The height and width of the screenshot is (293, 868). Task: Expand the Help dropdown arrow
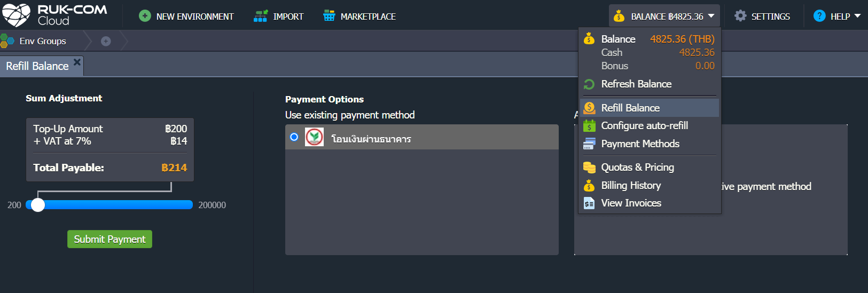pyautogui.click(x=857, y=16)
